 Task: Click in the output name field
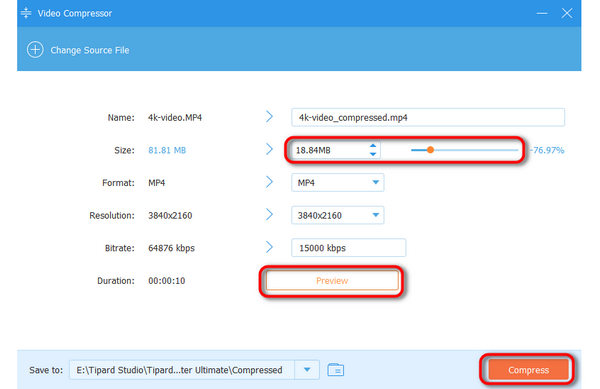[x=428, y=117]
